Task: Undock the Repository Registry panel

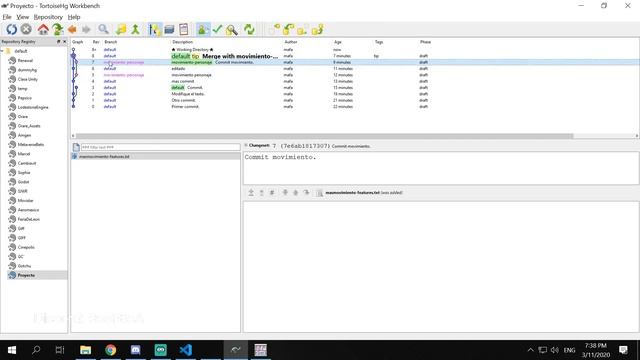Action: point(58,42)
